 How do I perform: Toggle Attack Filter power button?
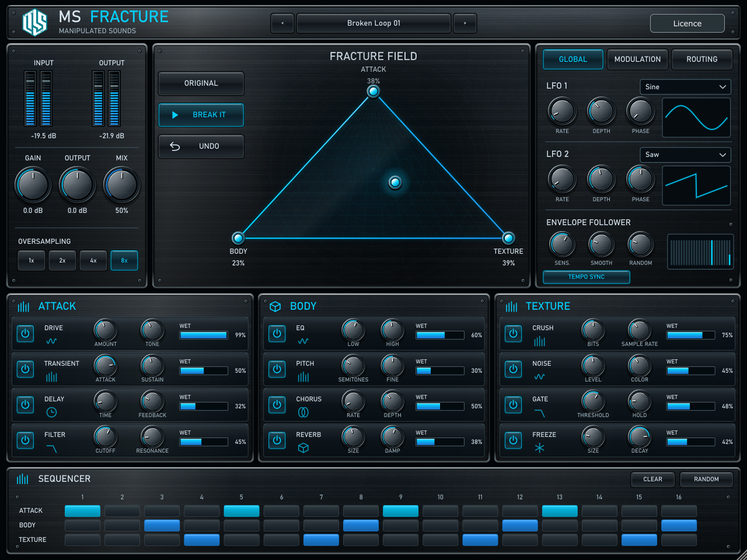click(x=25, y=440)
